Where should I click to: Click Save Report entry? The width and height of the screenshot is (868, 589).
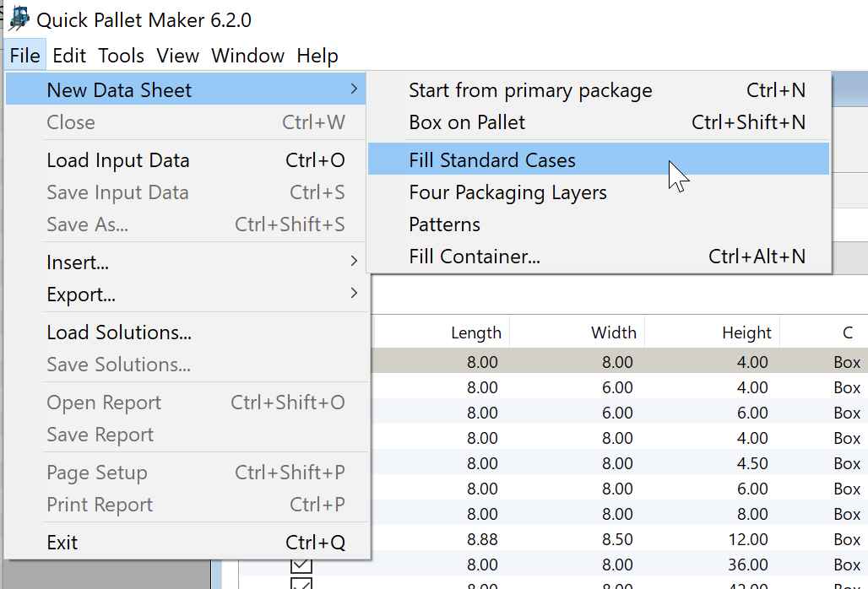(186, 434)
